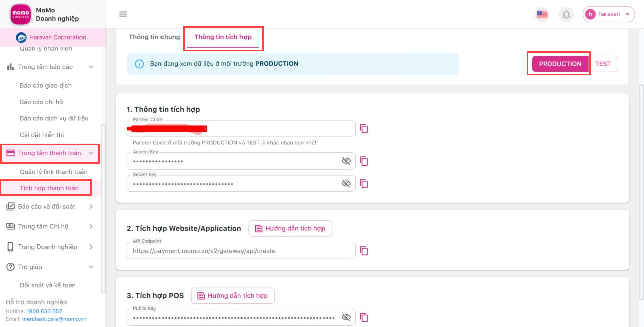This screenshot has width=644, height=327.
Task: Reveal the Public Key with eye icon
Action: click(346, 317)
